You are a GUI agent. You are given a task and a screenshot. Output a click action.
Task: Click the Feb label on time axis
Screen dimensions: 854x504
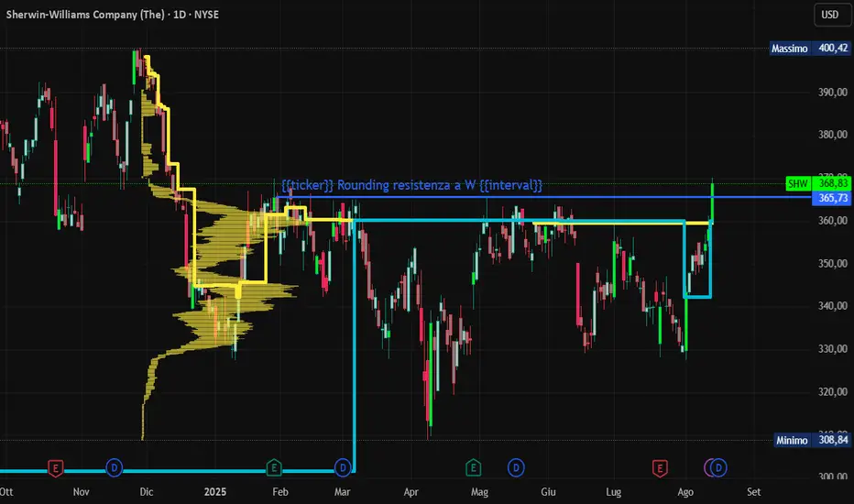pyautogui.click(x=280, y=492)
